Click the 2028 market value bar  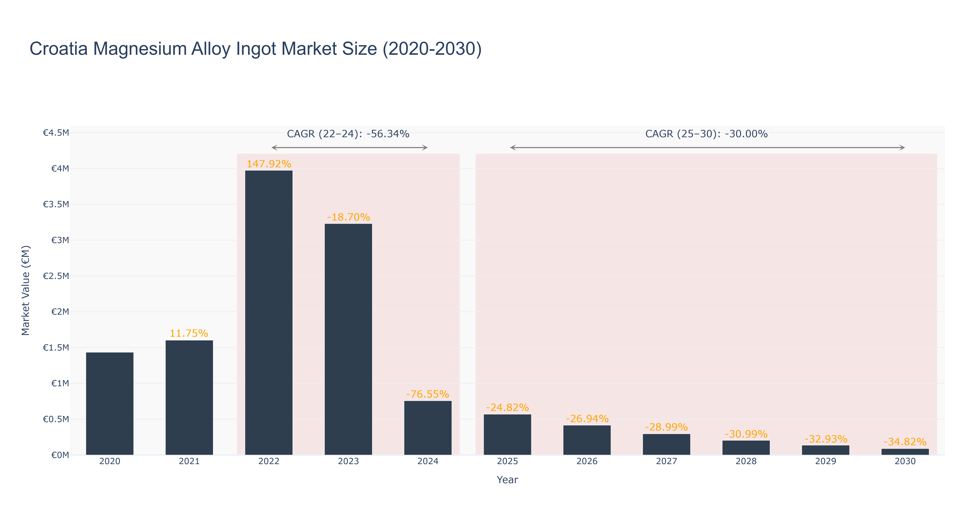[x=746, y=447]
